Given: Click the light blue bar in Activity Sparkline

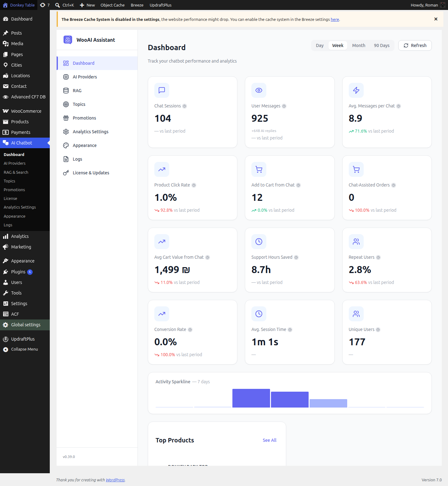Looking at the screenshot, I should pyautogui.click(x=328, y=403).
